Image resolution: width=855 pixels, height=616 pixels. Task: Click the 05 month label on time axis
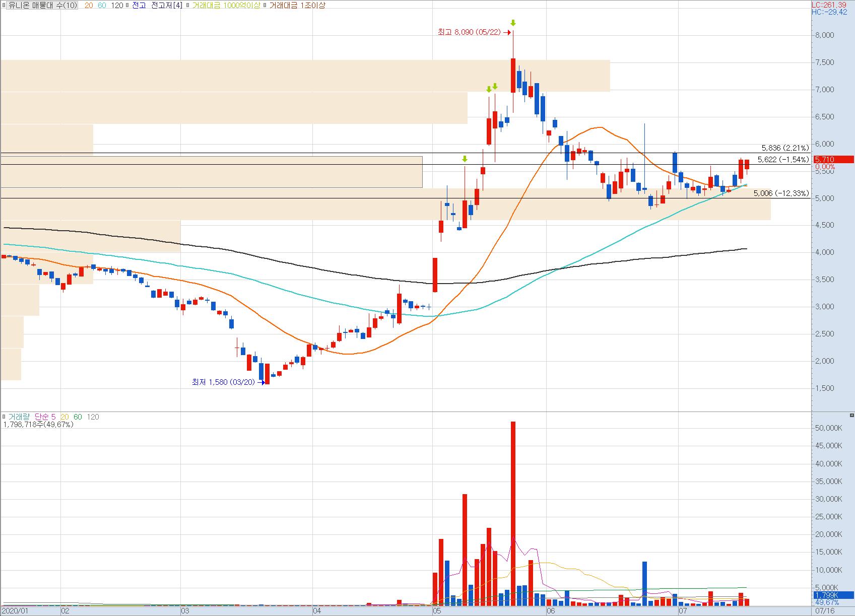pyautogui.click(x=437, y=611)
